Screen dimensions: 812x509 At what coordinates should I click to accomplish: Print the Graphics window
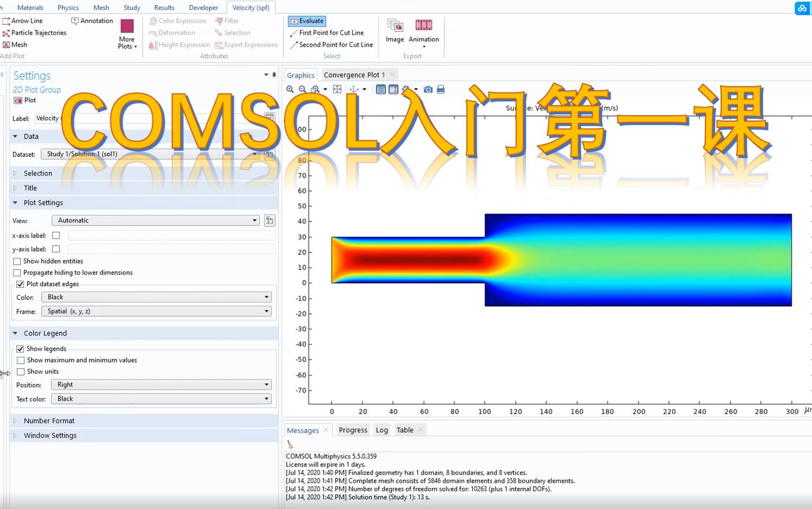[441, 89]
